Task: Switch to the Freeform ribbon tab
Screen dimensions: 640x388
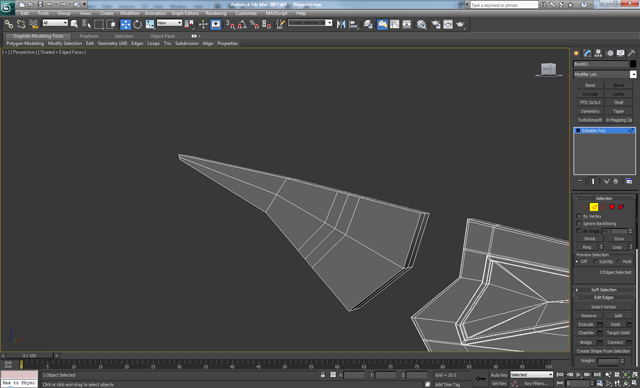Action: tap(89, 36)
